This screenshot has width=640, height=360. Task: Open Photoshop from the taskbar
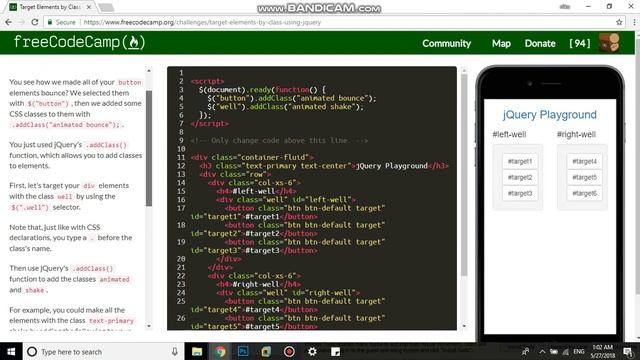click(243, 351)
